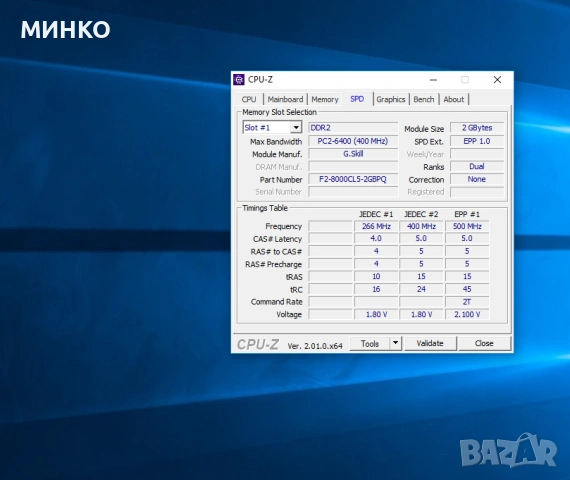The image size is (570, 480).
Task: Switch to the CPU tab
Action: (249, 99)
